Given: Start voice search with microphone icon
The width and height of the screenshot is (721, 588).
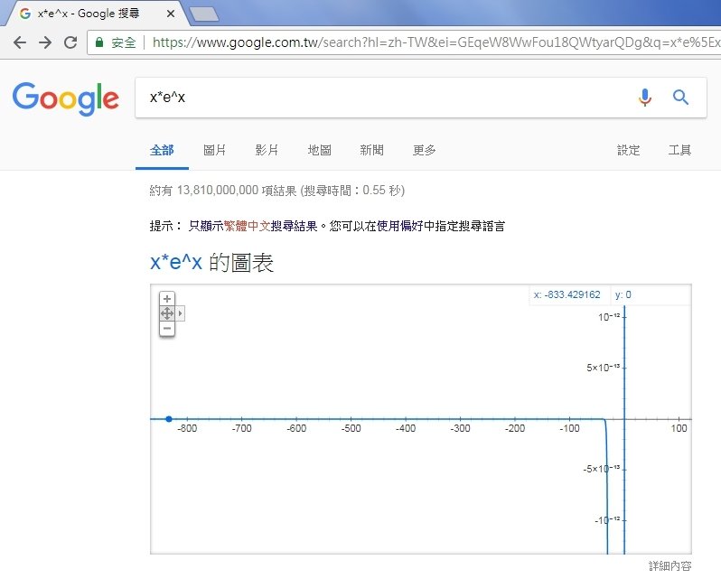Looking at the screenshot, I should point(645,98).
